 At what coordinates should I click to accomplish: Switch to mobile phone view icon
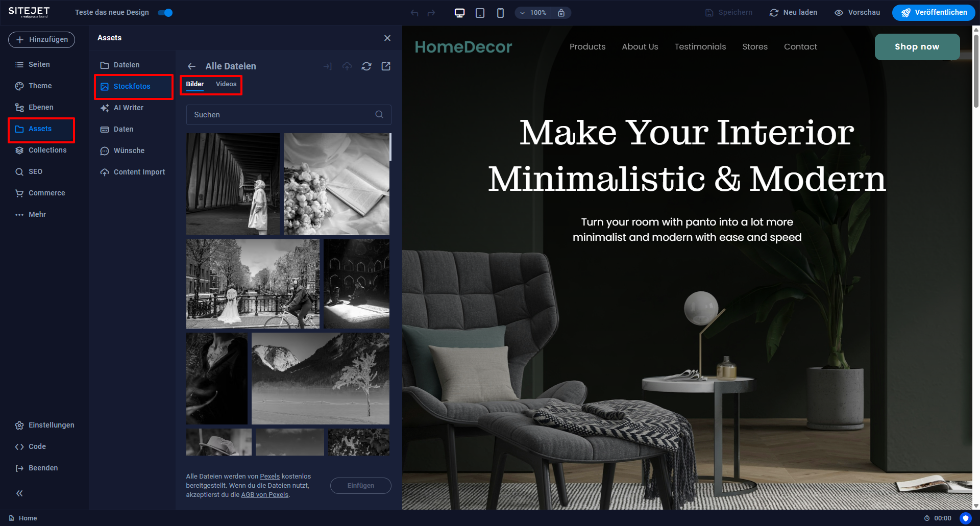pos(500,13)
